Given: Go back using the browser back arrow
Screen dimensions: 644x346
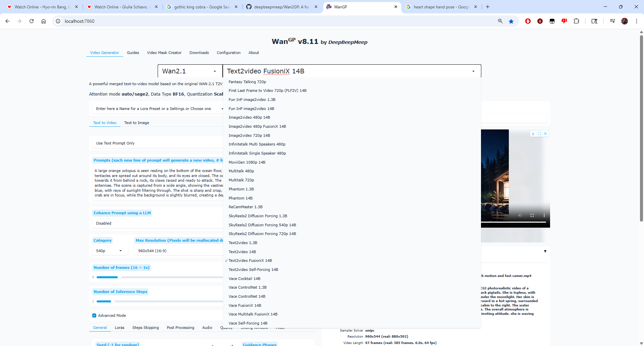Looking at the screenshot, I should [7, 21].
